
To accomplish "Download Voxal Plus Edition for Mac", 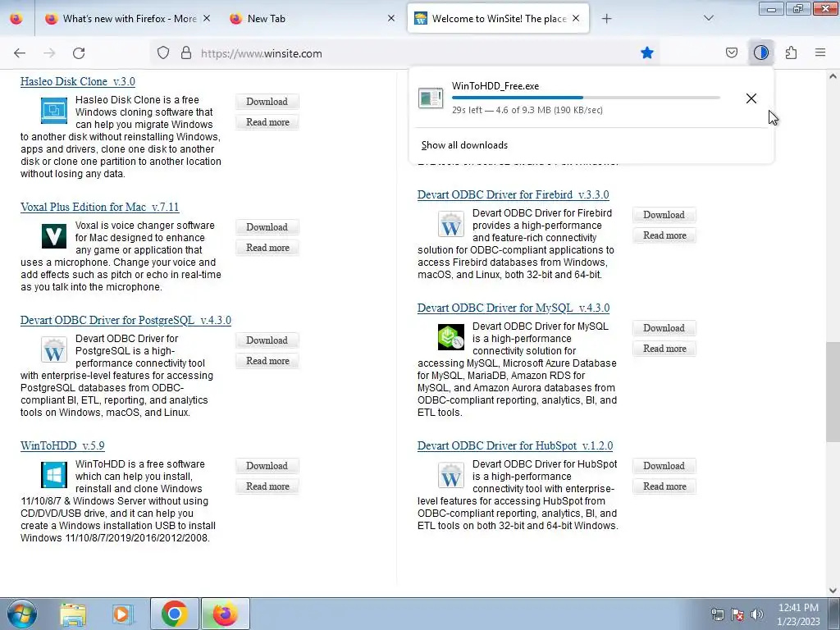I will (x=267, y=227).
